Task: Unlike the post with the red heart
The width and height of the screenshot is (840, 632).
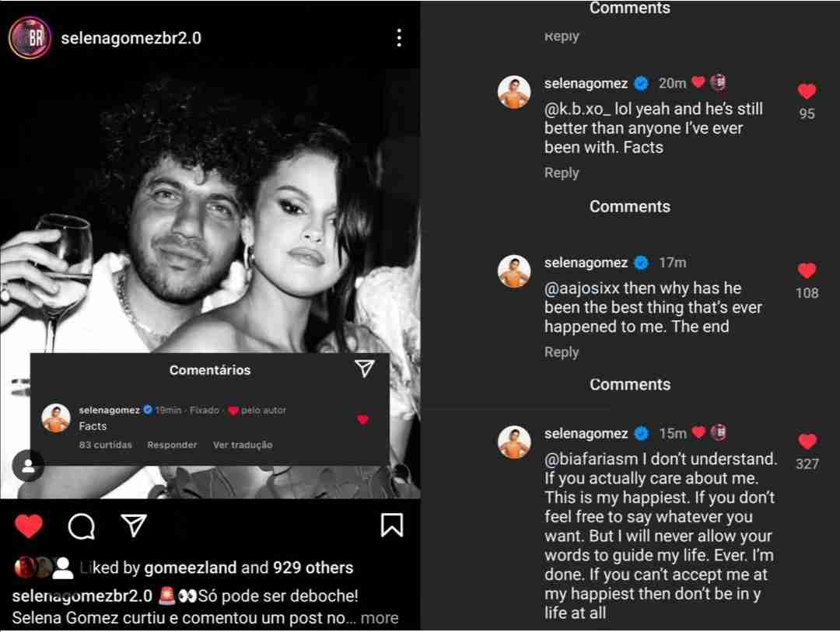Action: point(29,526)
